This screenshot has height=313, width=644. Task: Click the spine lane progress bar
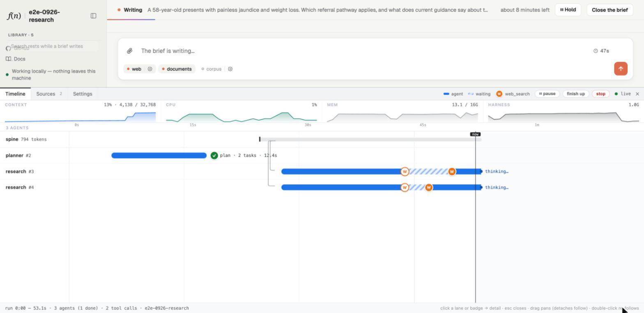point(370,139)
